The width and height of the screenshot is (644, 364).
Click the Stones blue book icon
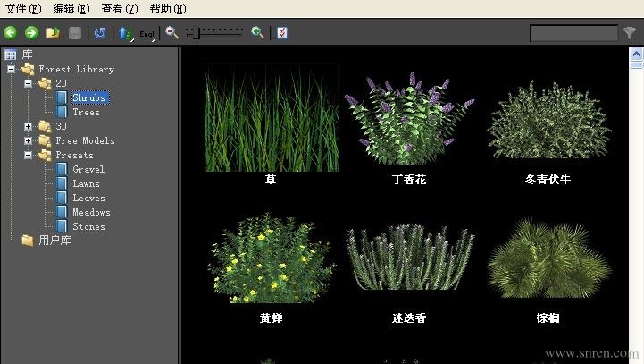(x=62, y=226)
